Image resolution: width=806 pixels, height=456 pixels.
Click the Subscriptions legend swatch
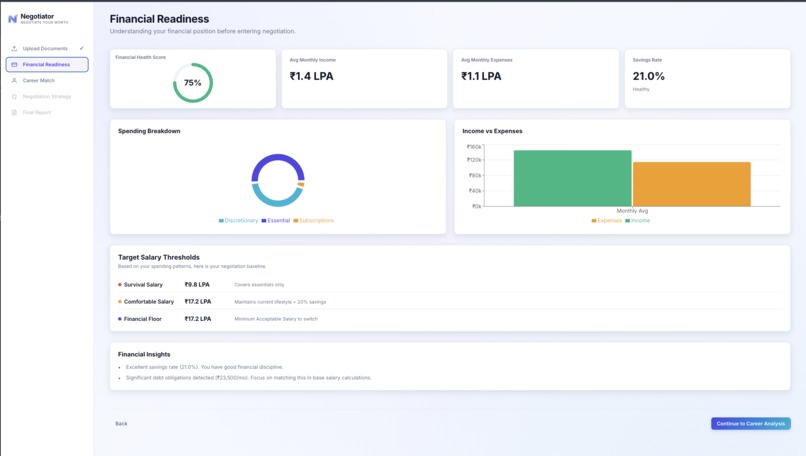coord(296,221)
